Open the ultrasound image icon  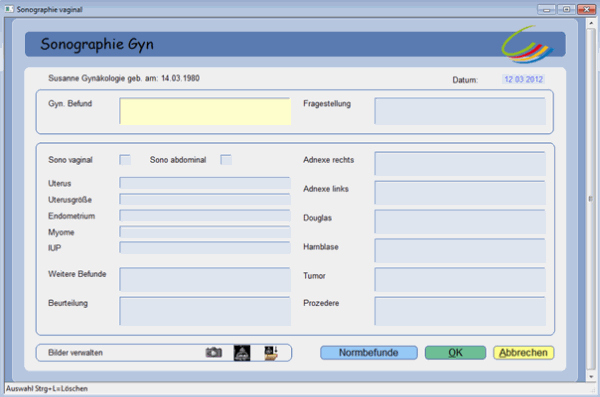point(242,353)
